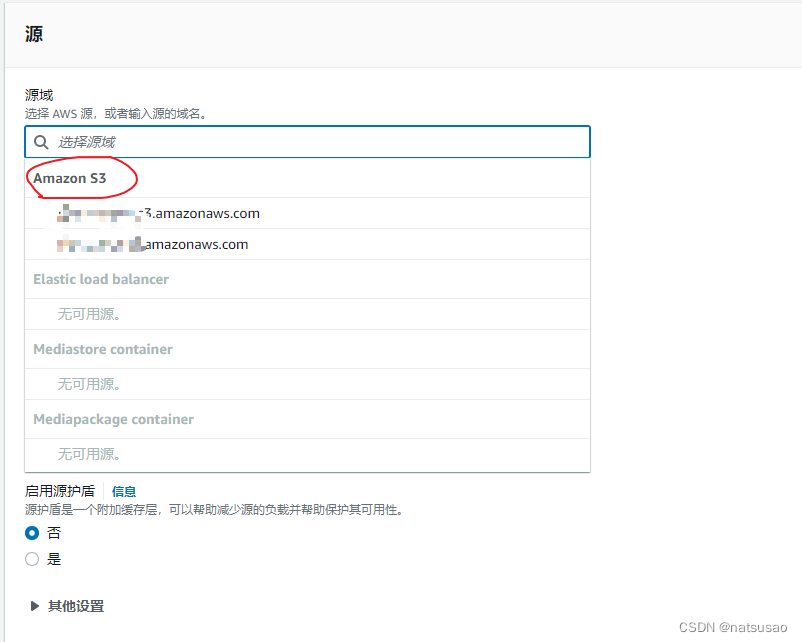The width and height of the screenshot is (802, 642).
Task: Select the first S3 bucket ending 3.amazonaws.com
Action: coord(307,213)
